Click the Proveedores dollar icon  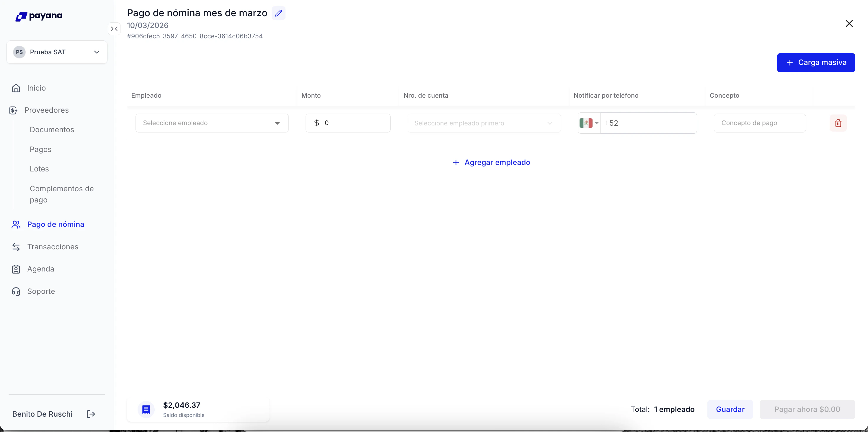click(13, 110)
